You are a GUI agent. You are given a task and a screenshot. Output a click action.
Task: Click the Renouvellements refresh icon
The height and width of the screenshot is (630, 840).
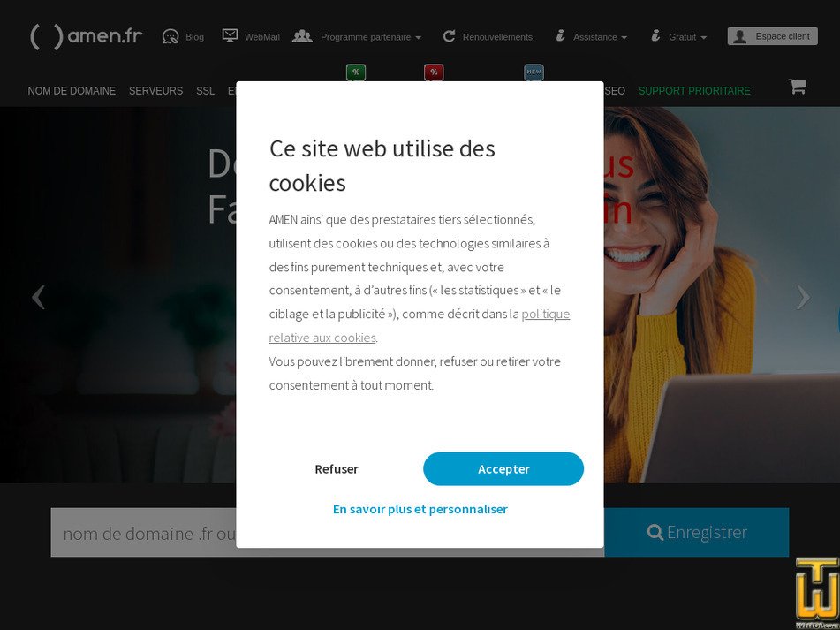tap(449, 36)
